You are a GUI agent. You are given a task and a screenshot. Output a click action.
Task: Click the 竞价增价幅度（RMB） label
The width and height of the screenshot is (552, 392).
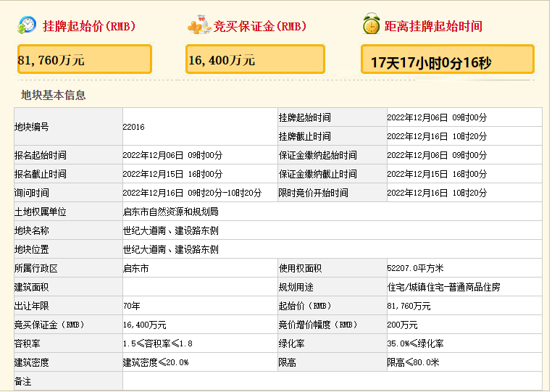click(x=318, y=325)
